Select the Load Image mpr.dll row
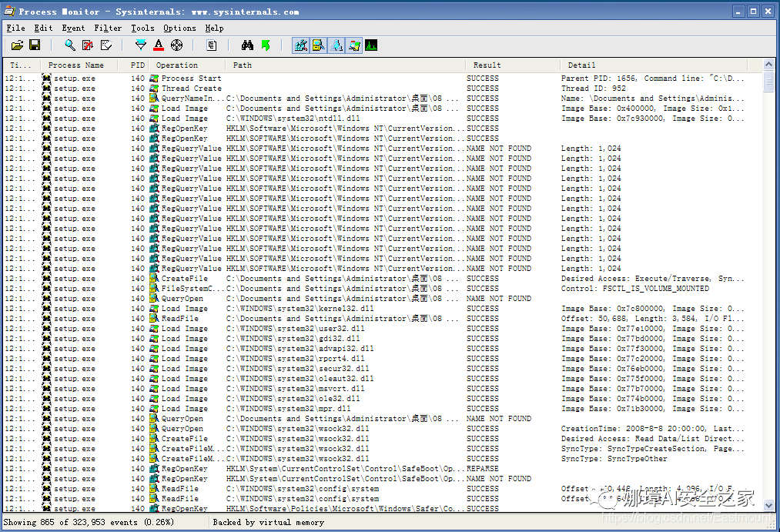The image size is (780, 532). coord(383,409)
